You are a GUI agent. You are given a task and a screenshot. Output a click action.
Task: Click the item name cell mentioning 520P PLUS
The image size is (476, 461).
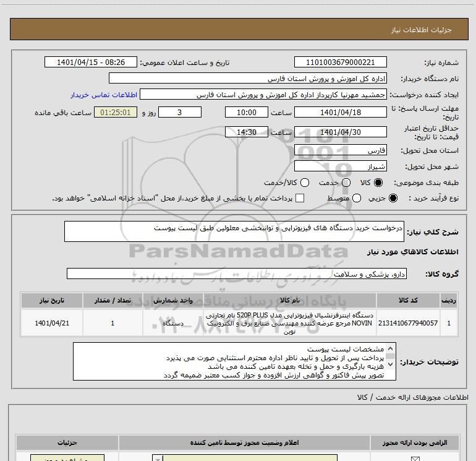click(x=289, y=323)
